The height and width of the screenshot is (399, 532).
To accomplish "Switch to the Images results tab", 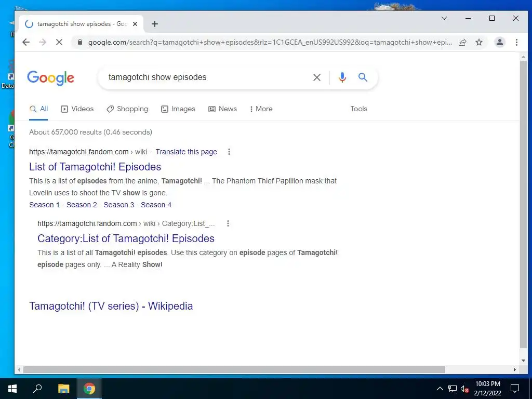I will click(178, 109).
